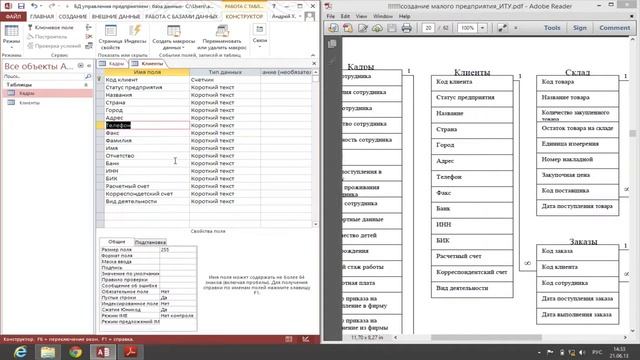
Task: Click the Adobe Reader page number field
Action: click(x=428, y=28)
